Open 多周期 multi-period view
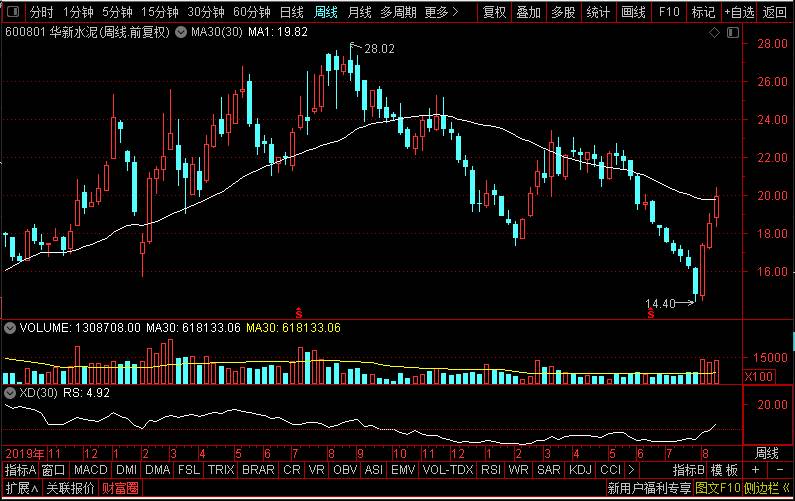This screenshot has width=795, height=501. pos(398,12)
